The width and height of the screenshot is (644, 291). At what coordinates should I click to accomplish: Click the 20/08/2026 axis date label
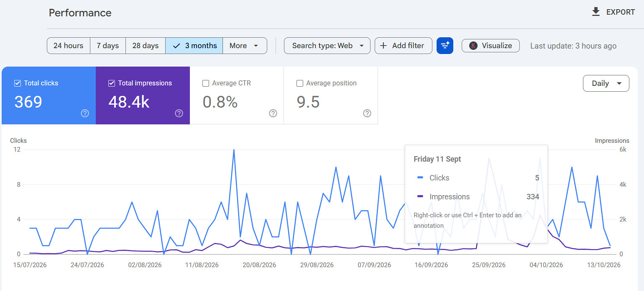tap(259, 265)
